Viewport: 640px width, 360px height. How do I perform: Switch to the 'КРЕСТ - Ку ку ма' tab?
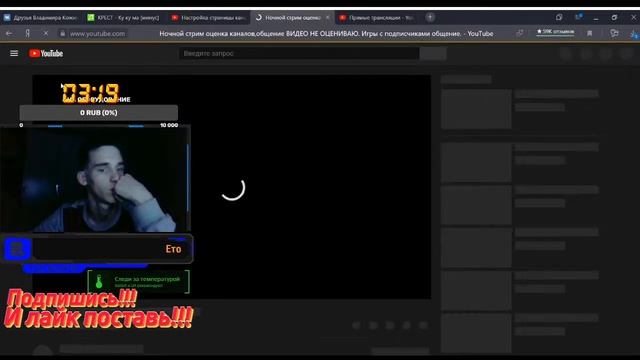click(x=124, y=18)
